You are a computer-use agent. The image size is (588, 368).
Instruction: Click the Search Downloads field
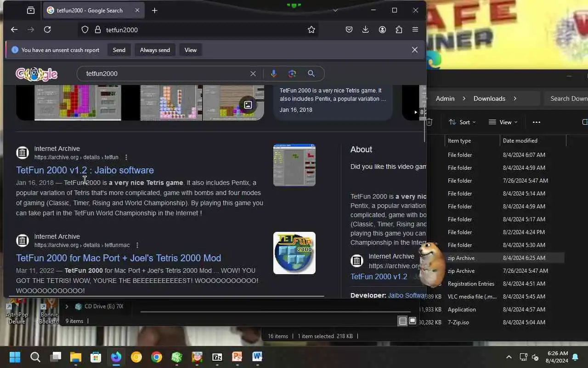click(566, 98)
